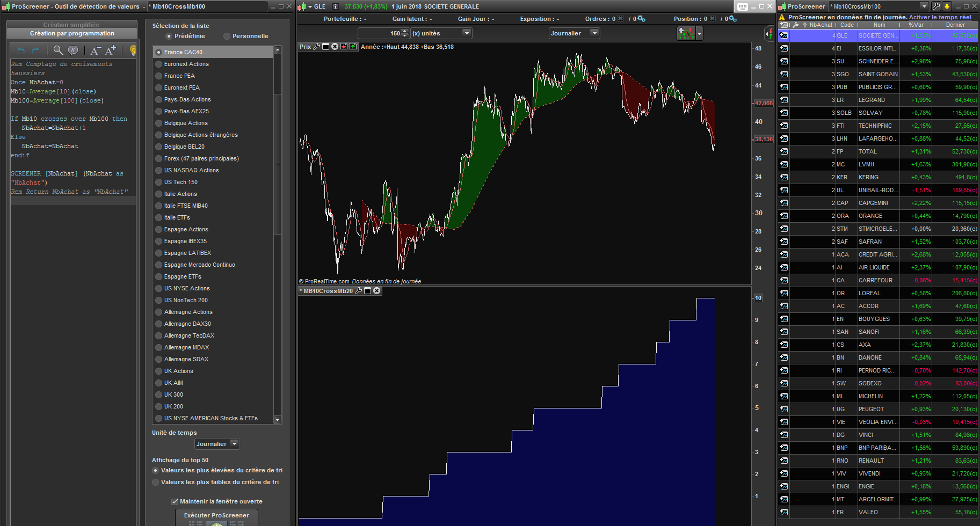Screen dimensions: 980x526
Task: Increase the editor font size
Action: tap(111, 50)
